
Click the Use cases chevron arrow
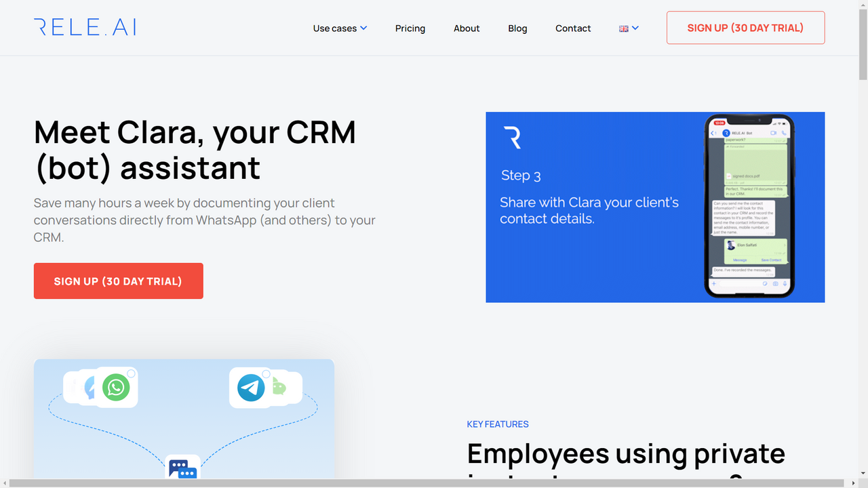[x=363, y=28]
